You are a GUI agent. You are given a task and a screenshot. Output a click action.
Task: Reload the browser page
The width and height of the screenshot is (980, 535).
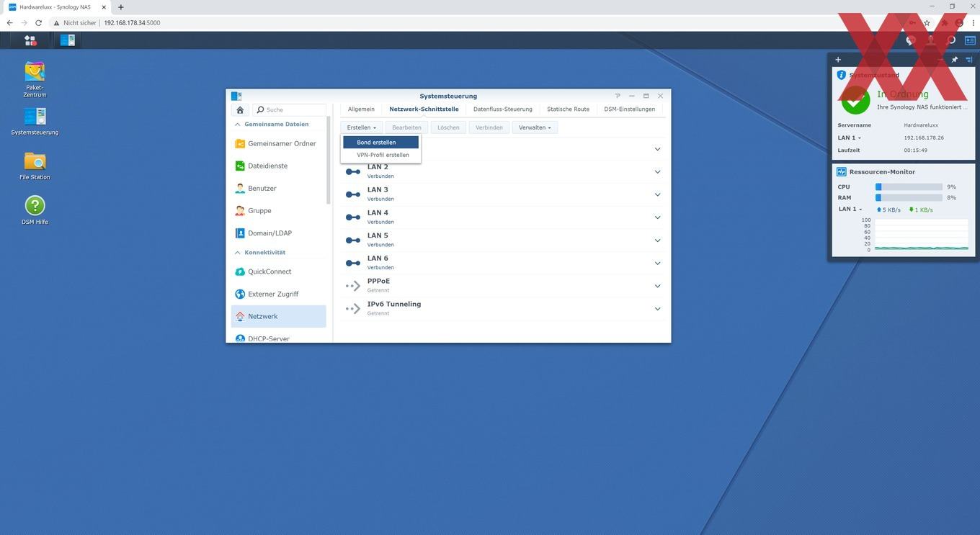(38, 22)
